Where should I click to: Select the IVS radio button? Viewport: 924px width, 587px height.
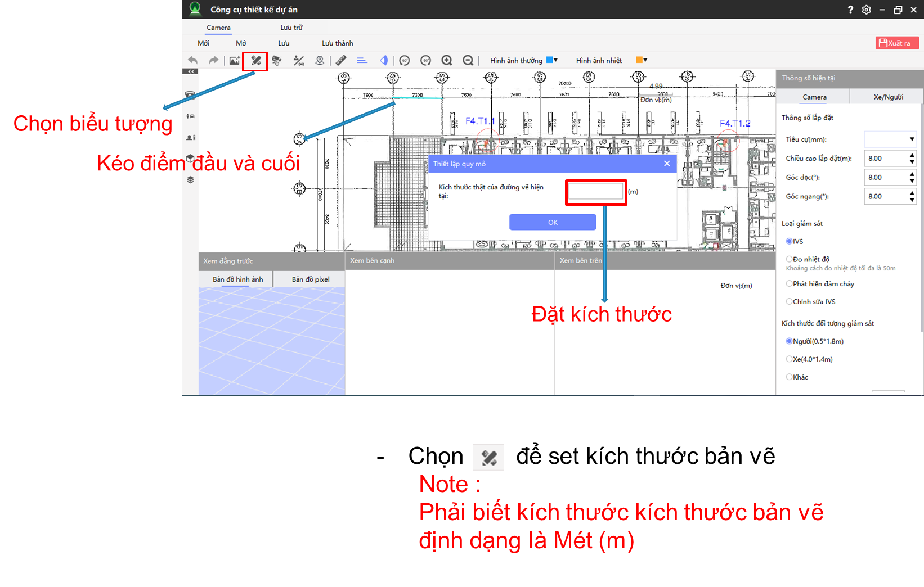pos(789,241)
